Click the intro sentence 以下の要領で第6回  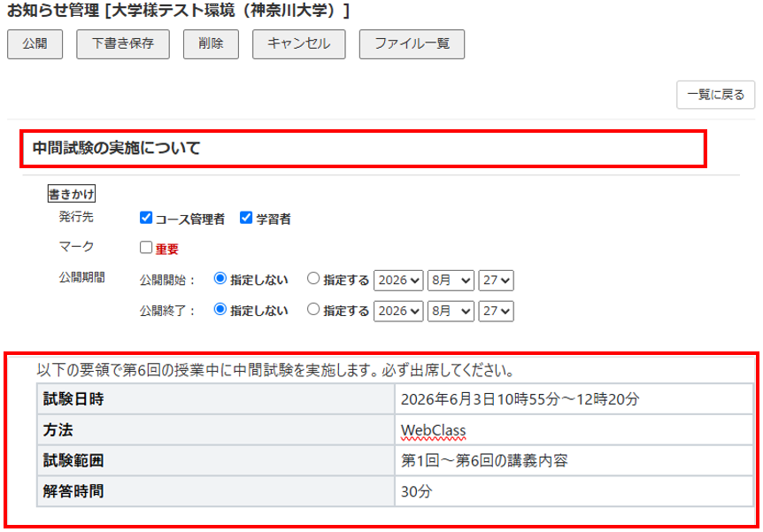pos(275,370)
